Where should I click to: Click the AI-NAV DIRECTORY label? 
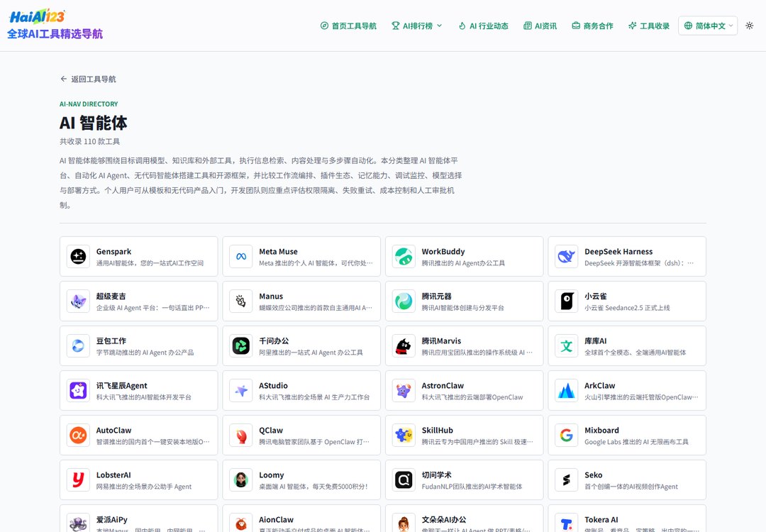click(x=89, y=104)
